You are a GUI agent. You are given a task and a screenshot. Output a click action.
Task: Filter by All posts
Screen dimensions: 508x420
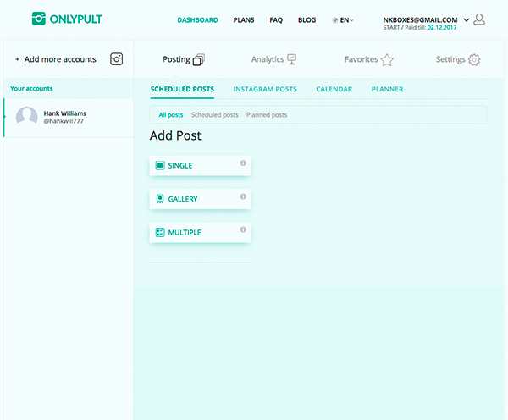pos(171,115)
